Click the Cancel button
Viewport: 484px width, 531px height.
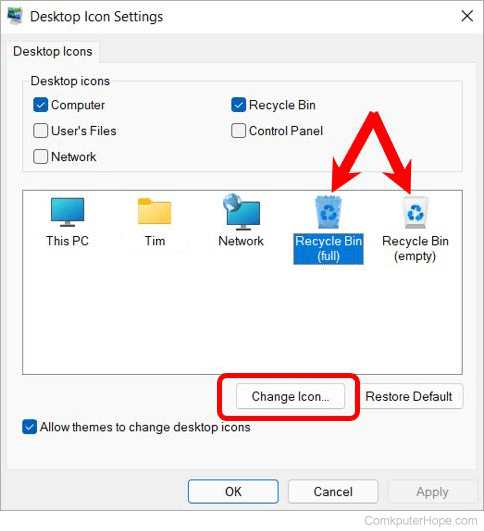(x=333, y=491)
